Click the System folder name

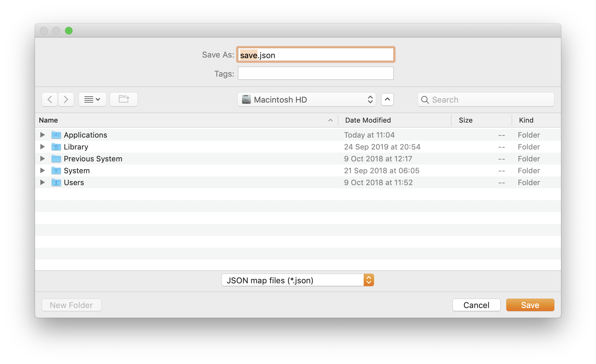77,171
